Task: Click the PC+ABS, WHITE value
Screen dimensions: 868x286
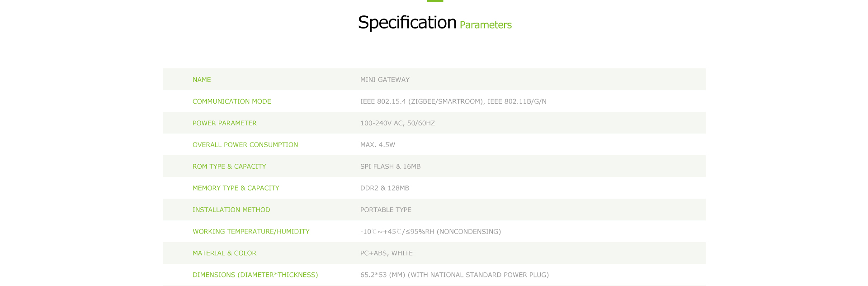Action: 387,253
